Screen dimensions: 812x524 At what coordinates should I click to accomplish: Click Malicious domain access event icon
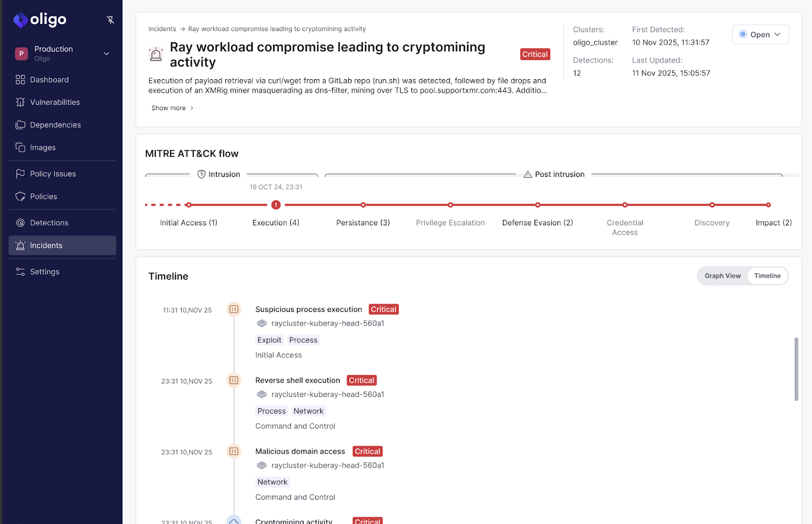[x=234, y=451]
